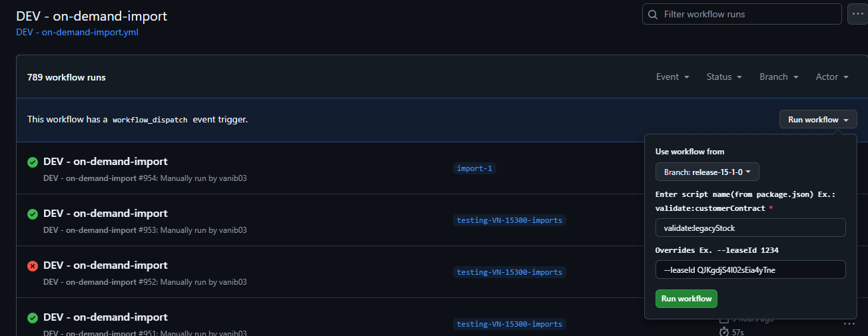The width and height of the screenshot is (868, 336).
Task: Click the success icon for run #951
Action: click(32, 317)
